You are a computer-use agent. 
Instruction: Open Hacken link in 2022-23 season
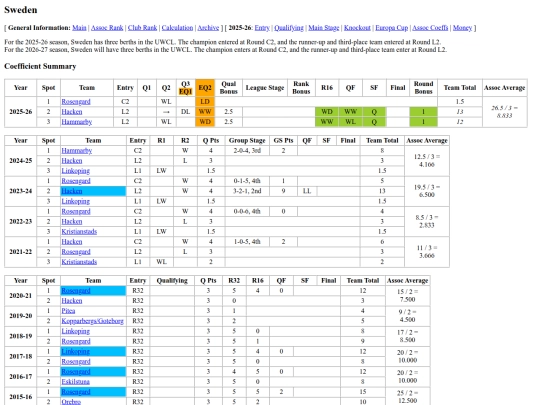(72, 221)
